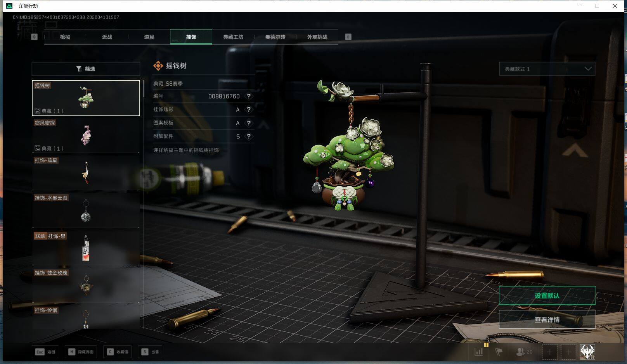Screen dimensions: 627x364
Task: Open the 筛选 filter panel
Action: [x=86, y=69]
